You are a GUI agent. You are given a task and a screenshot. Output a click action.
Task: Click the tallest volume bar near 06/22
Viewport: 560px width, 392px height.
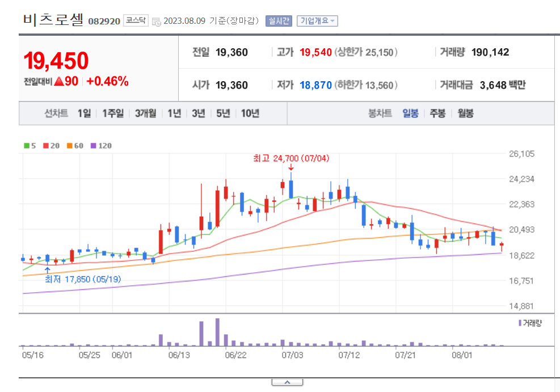tap(217, 332)
